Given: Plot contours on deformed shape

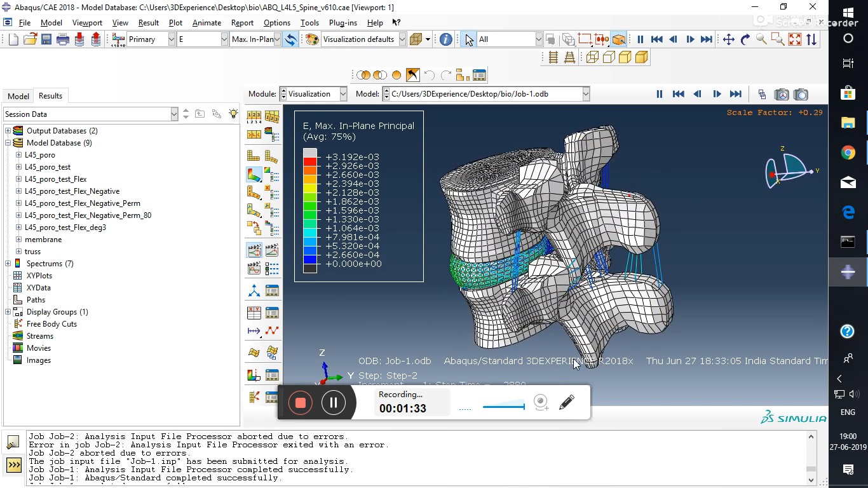Looking at the screenshot, I should point(254,174).
